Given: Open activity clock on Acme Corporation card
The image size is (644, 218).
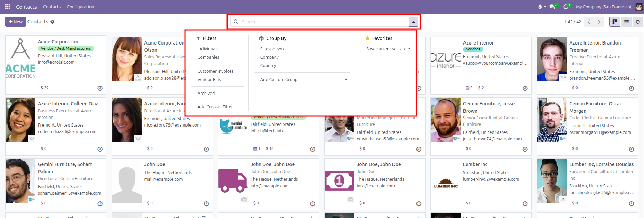Looking at the screenshot, I should pos(100,88).
